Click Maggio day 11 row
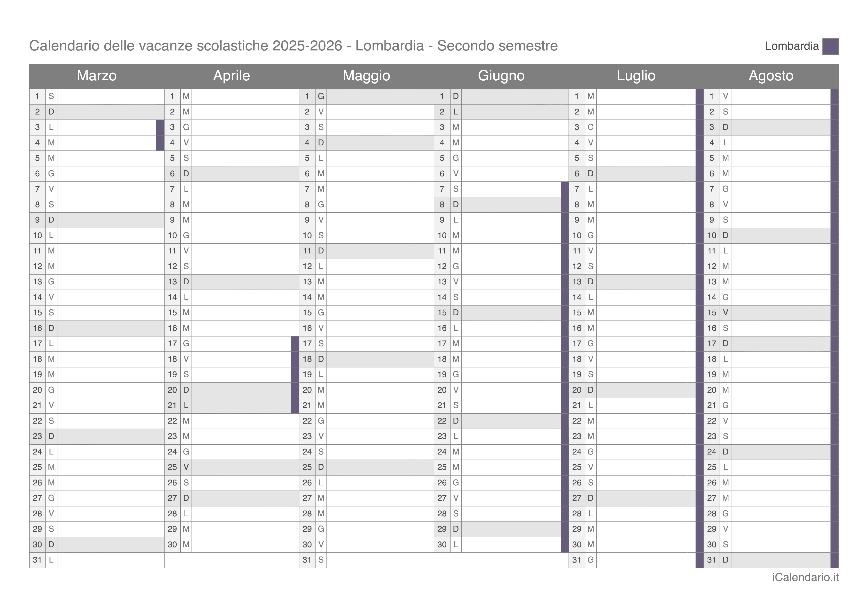Image resolution: width=868 pixels, height=614 pixels. [366, 251]
